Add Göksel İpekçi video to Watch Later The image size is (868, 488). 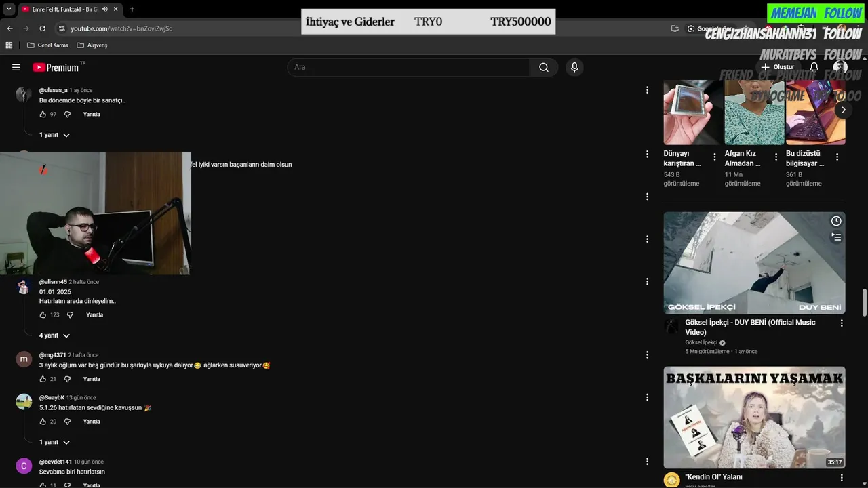point(836,221)
